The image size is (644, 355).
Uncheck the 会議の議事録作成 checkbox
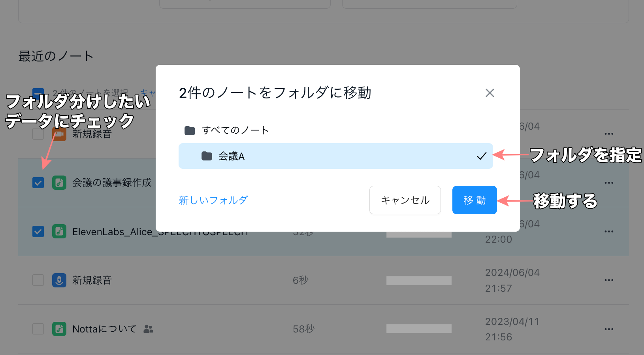pyautogui.click(x=38, y=183)
